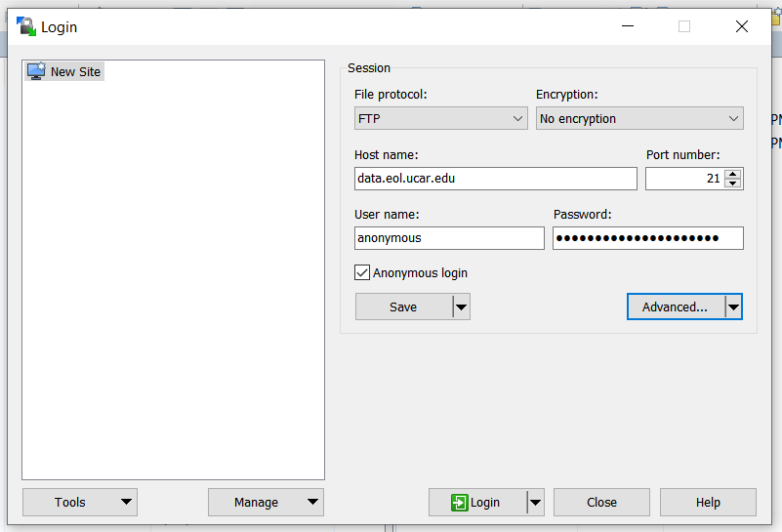This screenshot has width=782, height=532.
Task: Open the Tools menu button
Action: pyautogui.click(x=80, y=502)
